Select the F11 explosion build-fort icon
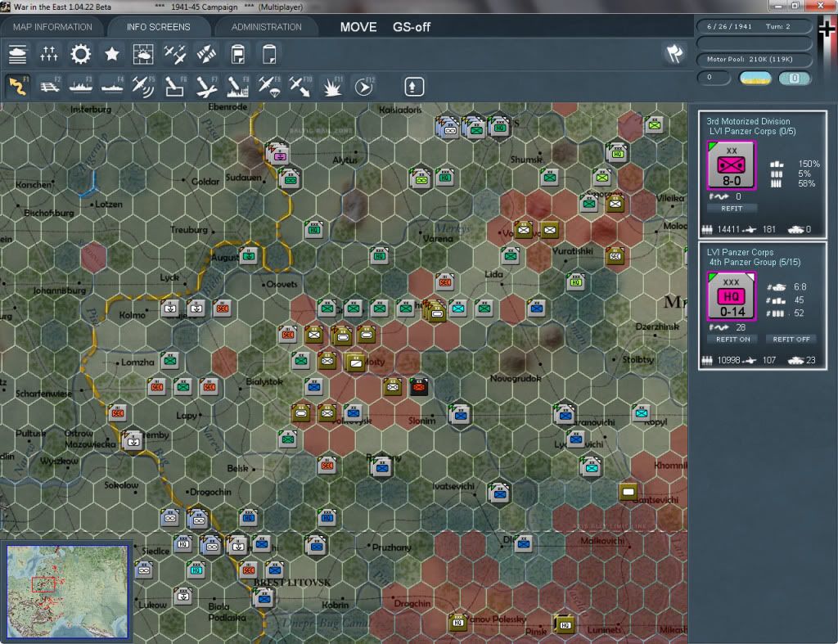 332,86
